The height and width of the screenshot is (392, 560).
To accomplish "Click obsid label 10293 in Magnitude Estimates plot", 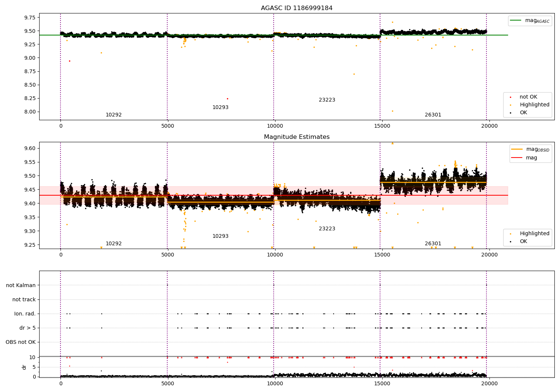I will (x=220, y=236).
